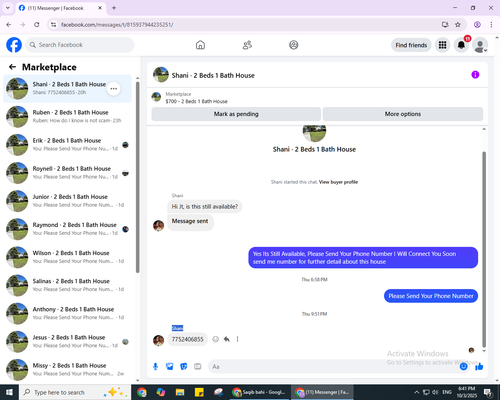
Task: Open File Explorer from taskbar
Action: click(180, 392)
